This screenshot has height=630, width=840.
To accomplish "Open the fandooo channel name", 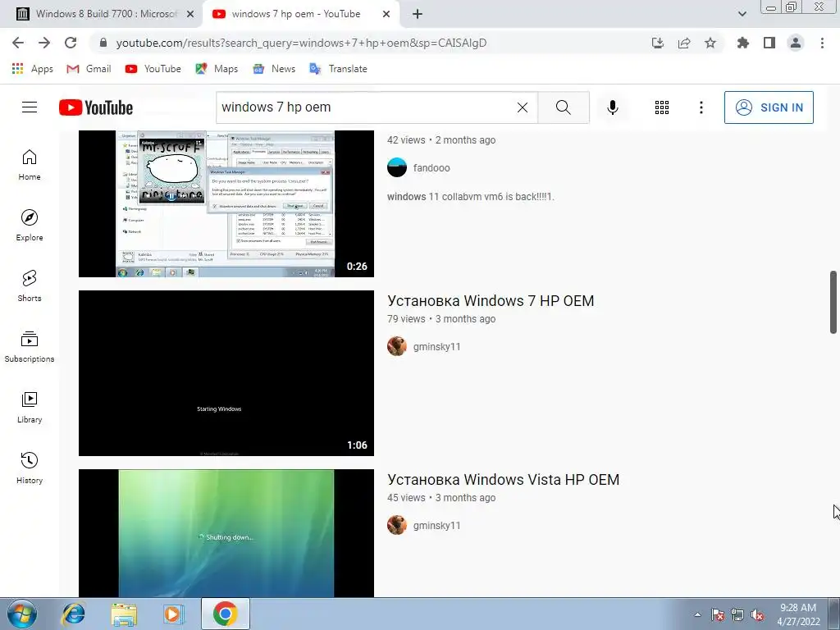I will coord(431,167).
